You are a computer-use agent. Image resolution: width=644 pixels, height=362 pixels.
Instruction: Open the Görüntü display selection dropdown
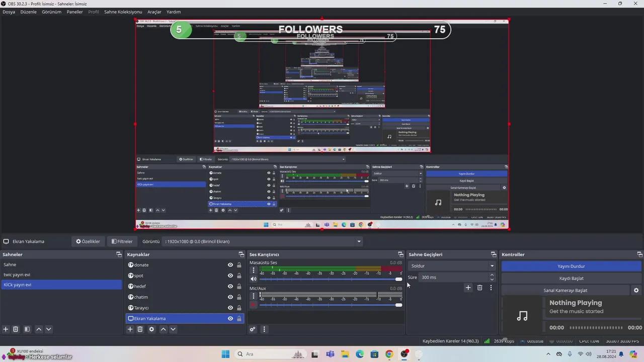coord(358,241)
